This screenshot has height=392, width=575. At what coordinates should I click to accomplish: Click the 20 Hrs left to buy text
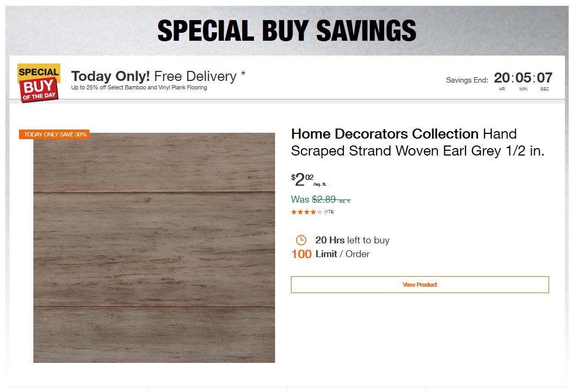pos(352,240)
